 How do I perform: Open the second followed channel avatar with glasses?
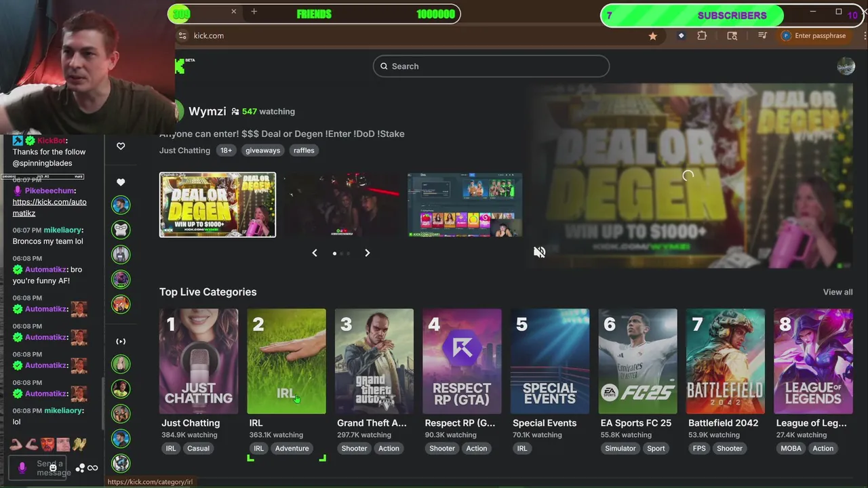pyautogui.click(x=121, y=230)
